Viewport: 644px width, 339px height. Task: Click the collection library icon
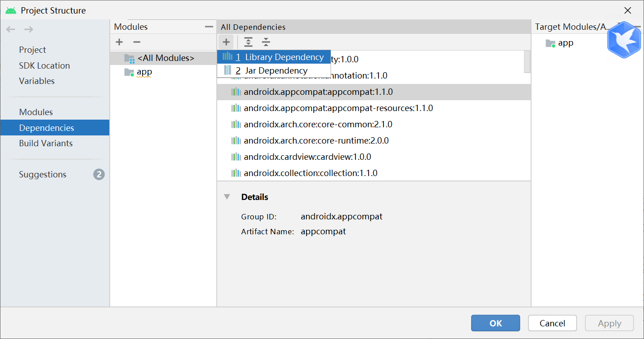[x=236, y=173]
